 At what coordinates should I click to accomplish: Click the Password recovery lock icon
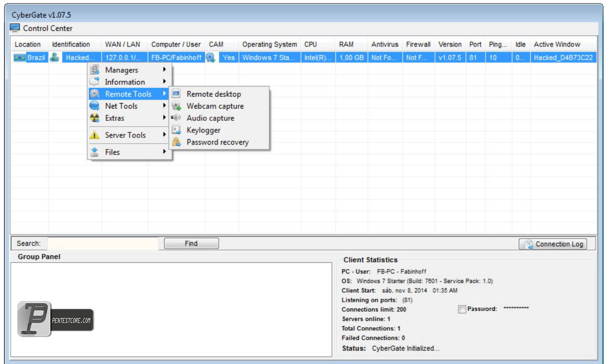click(176, 142)
